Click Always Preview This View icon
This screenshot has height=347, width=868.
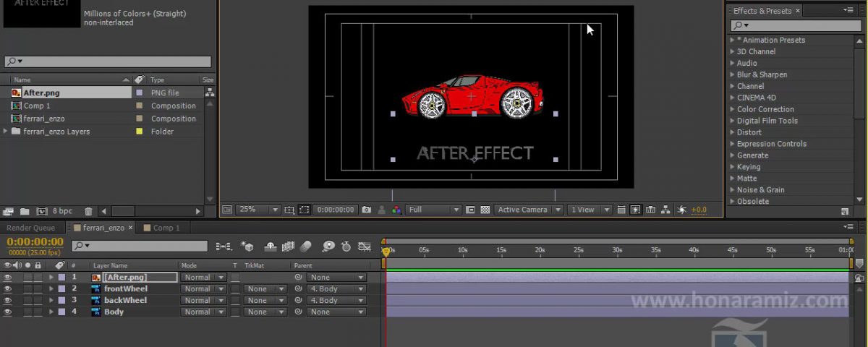pos(227,210)
